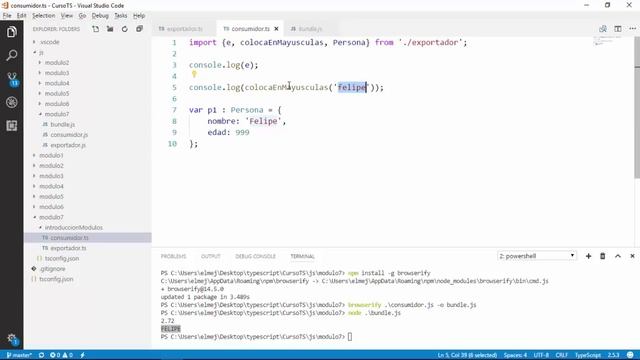The image size is (640, 360).
Task: Click the Synchronize Changes icon in status bar
Action: 41,355
